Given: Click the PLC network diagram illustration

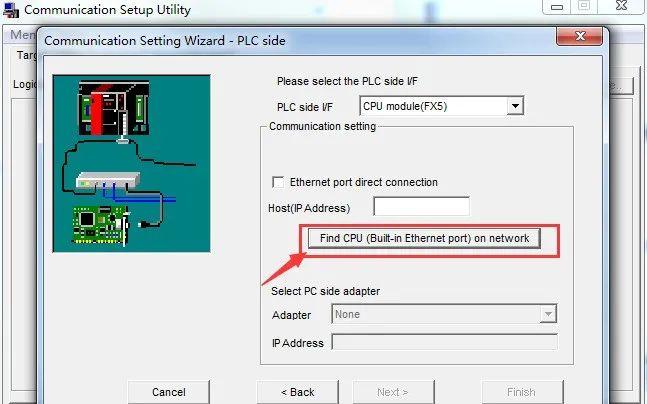Looking at the screenshot, I should (x=132, y=163).
